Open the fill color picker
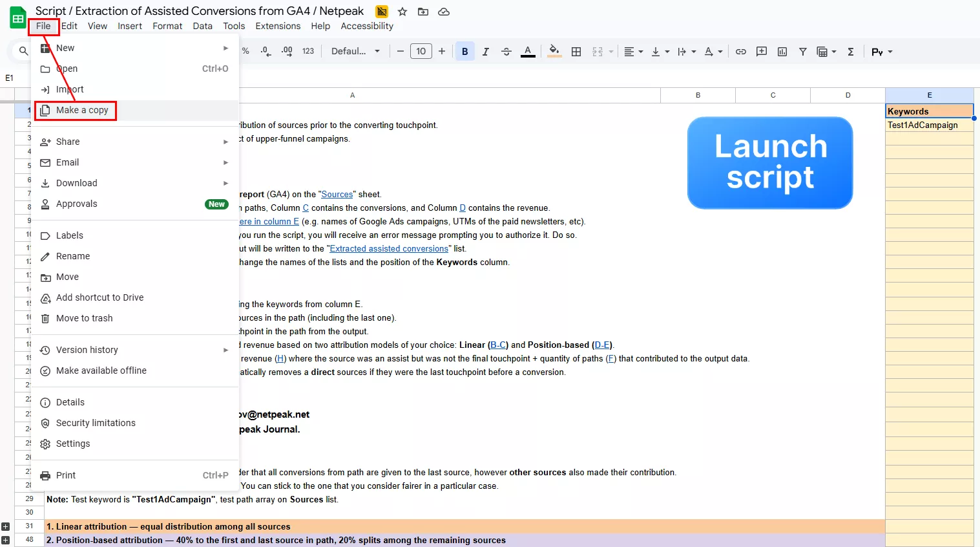This screenshot has width=980, height=547. coord(554,52)
